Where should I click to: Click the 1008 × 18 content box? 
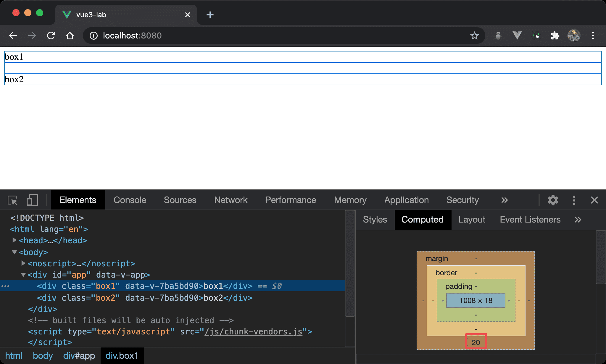pos(476,300)
